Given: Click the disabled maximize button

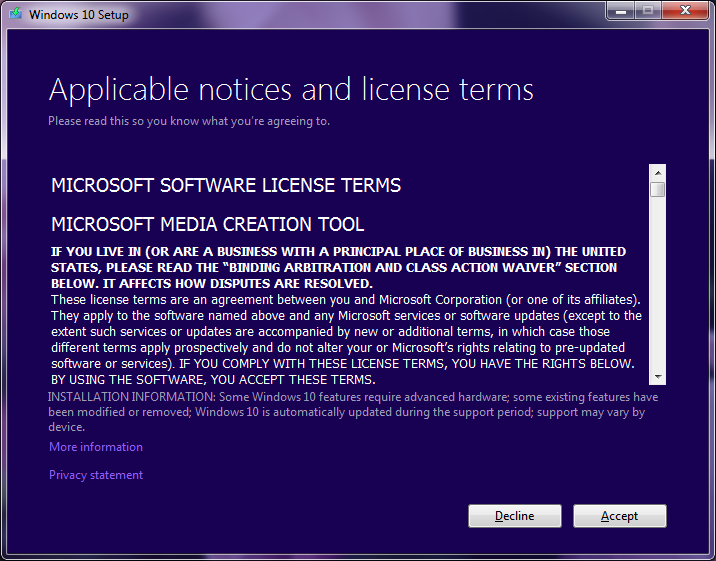Looking at the screenshot, I should click(648, 11).
